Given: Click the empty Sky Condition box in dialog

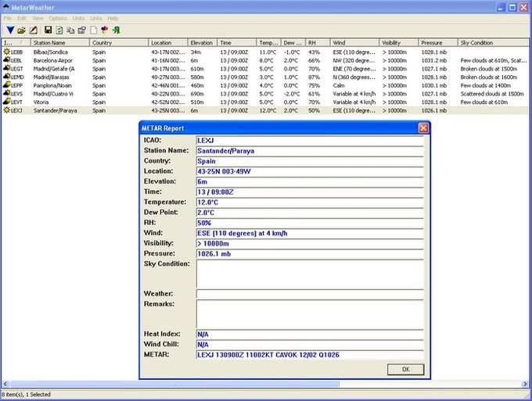Looking at the screenshot, I should pos(310,274).
